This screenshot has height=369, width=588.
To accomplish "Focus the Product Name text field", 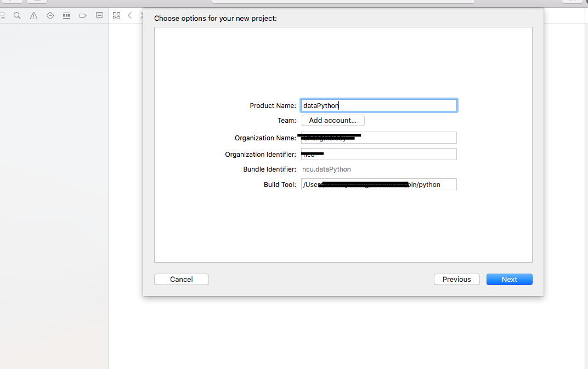I will click(379, 105).
